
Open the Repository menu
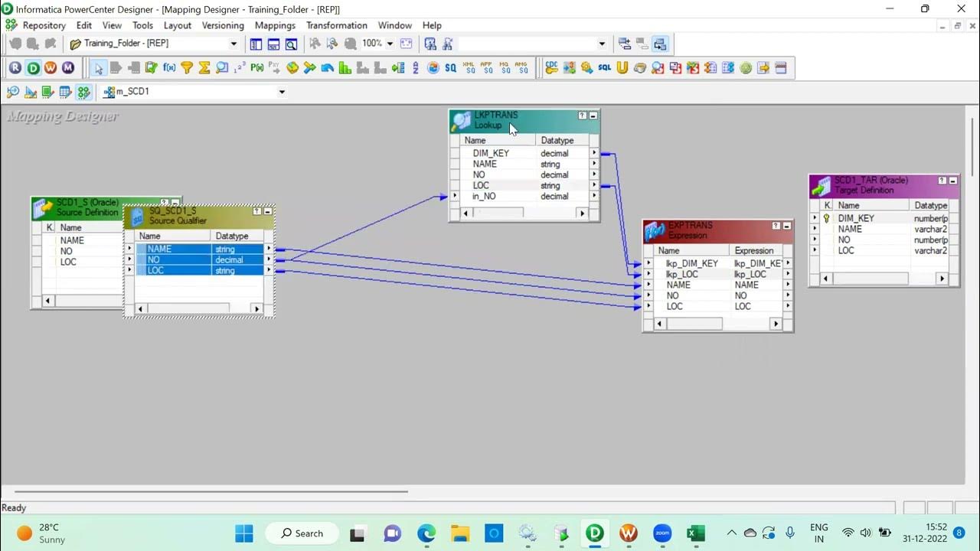44,25
